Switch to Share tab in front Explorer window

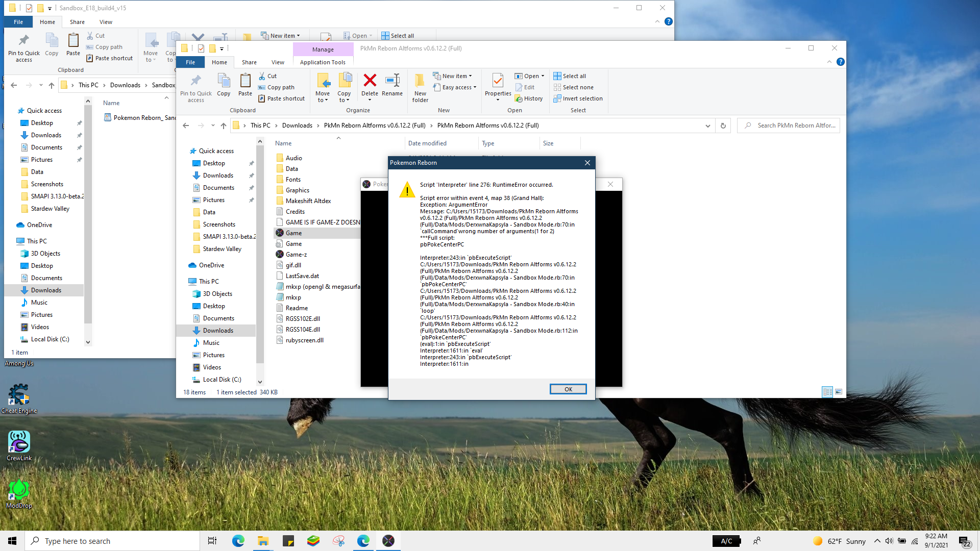pyautogui.click(x=249, y=62)
